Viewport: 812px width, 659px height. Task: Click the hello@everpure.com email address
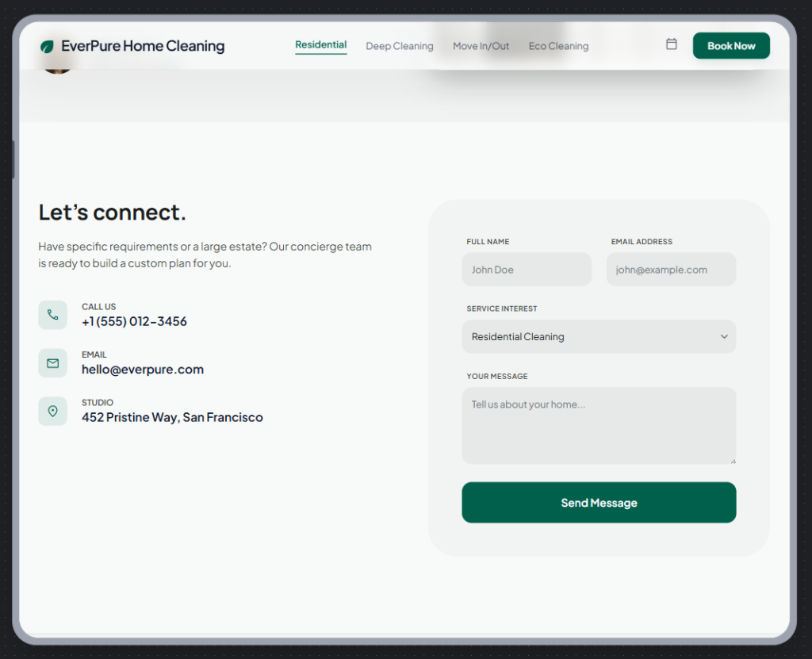pos(143,370)
